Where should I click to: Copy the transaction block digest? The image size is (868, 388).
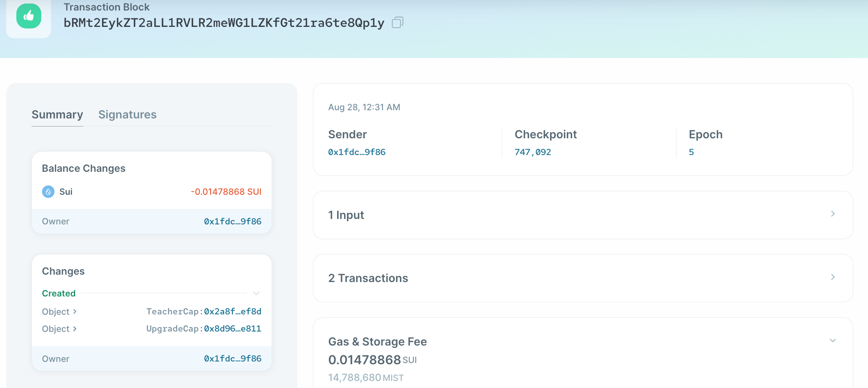point(397,23)
